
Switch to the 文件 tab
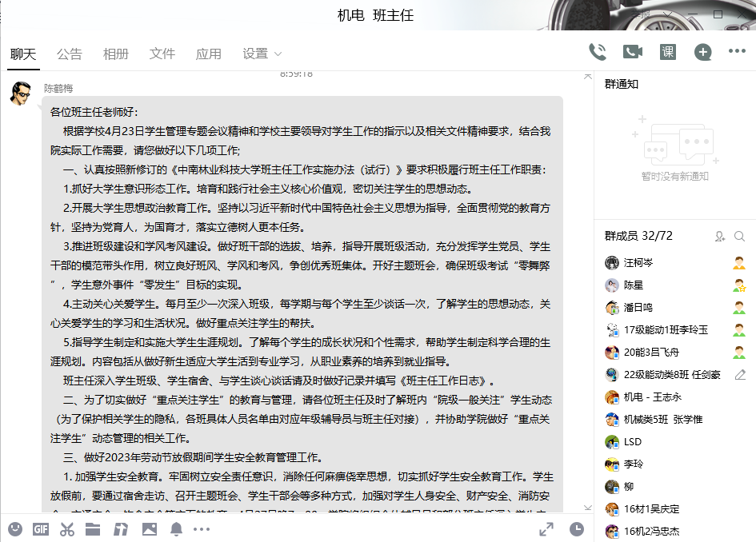[162, 54]
